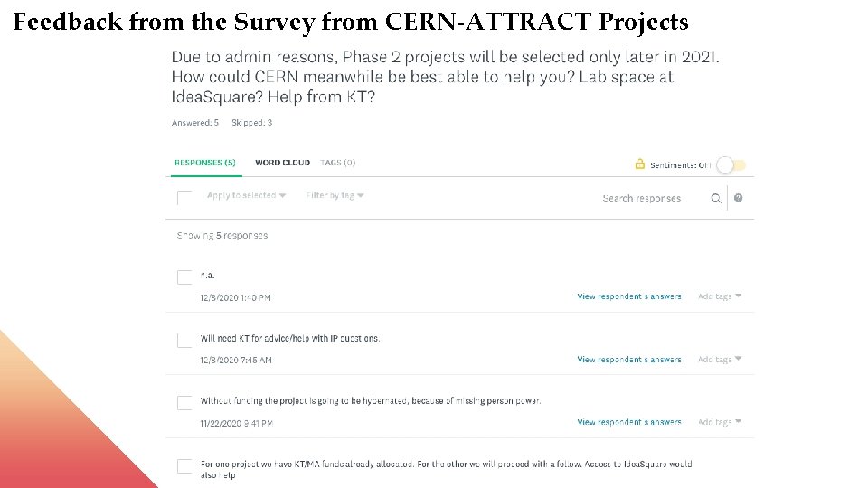
Task: Open Add tags for the hybernated project response
Action: click(x=719, y=422)
